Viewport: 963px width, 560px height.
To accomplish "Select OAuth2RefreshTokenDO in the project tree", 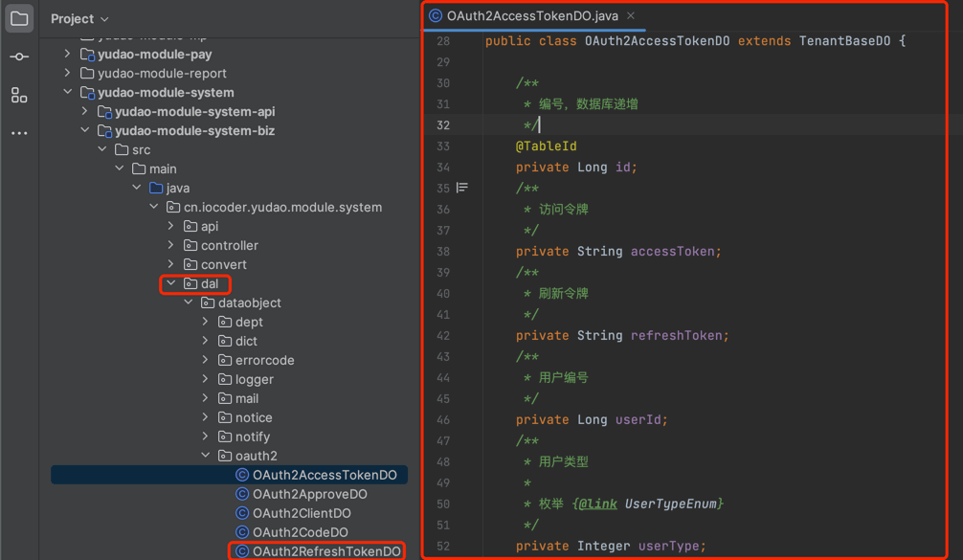I will 325,551.
